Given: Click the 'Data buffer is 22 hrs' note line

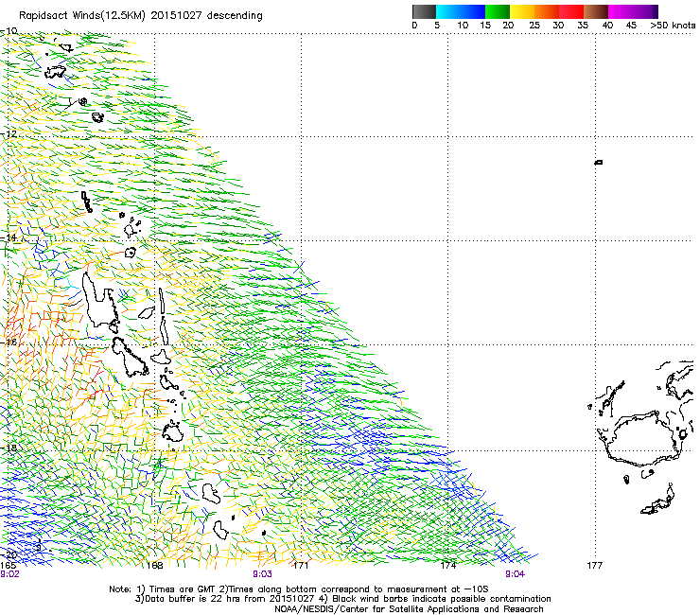Looking at the screenshot, I should 342,599.
